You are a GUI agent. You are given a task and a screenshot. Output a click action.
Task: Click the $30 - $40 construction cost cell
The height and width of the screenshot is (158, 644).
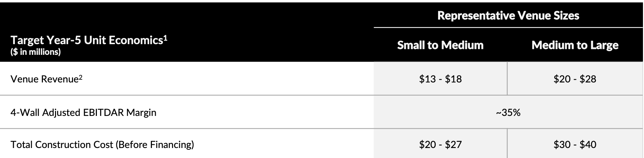[x=575, y=145]
